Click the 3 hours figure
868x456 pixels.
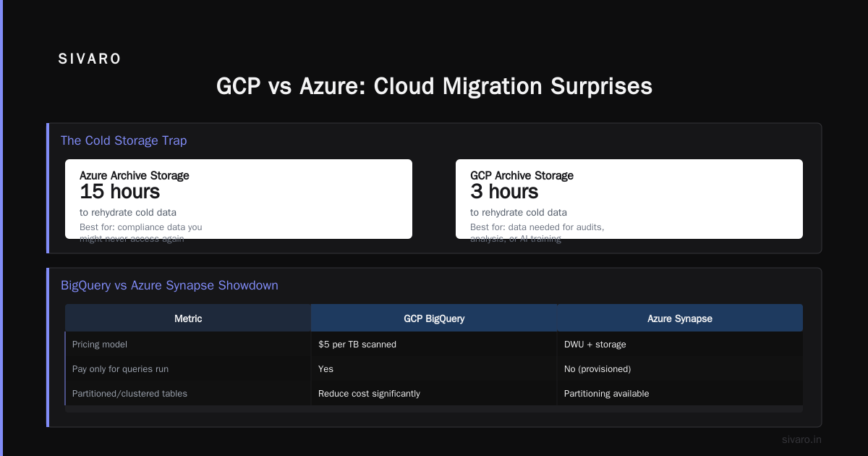pos(504,192)
